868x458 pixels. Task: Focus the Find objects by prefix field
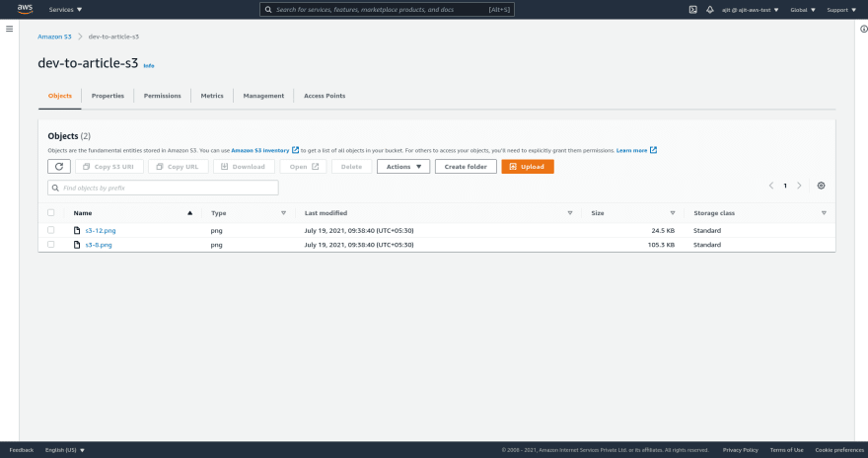(x=164, y=188)
